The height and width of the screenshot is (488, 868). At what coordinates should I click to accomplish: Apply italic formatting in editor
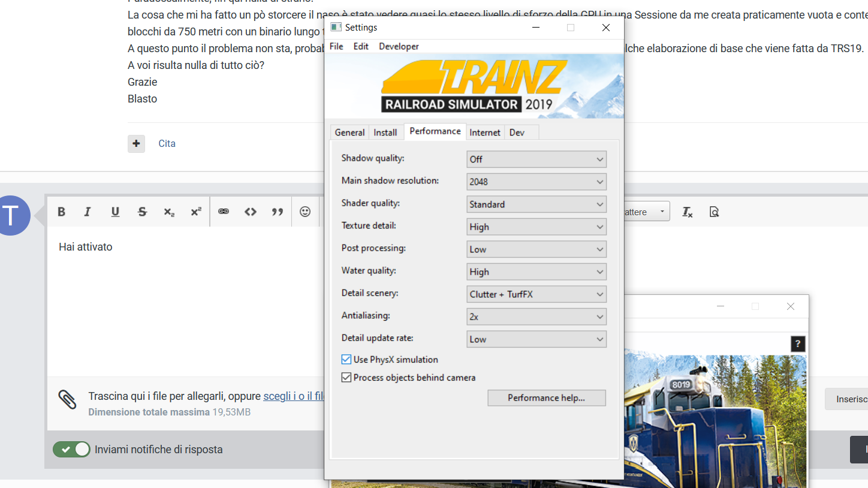click(88, 212)
